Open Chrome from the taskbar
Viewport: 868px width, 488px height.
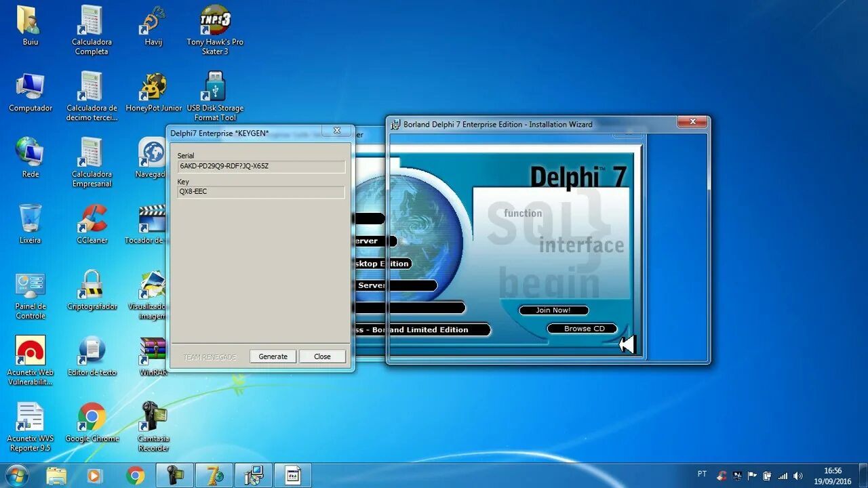[135, 475]
